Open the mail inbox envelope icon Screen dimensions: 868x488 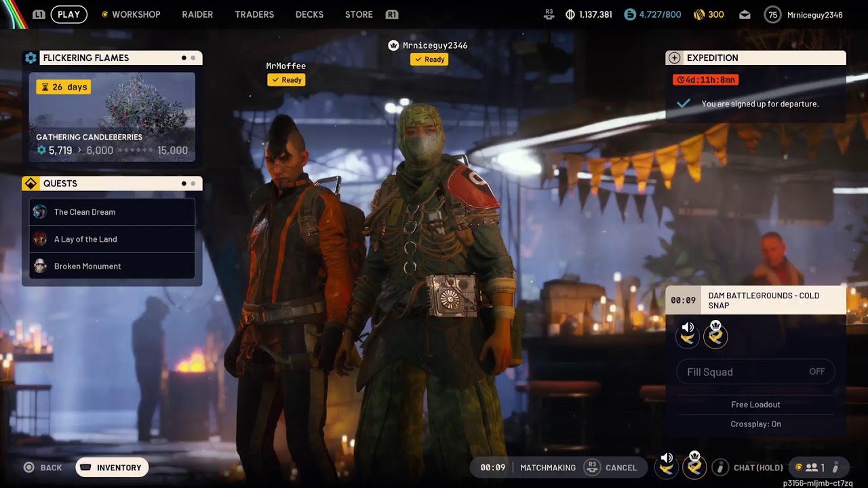point(745,15)
